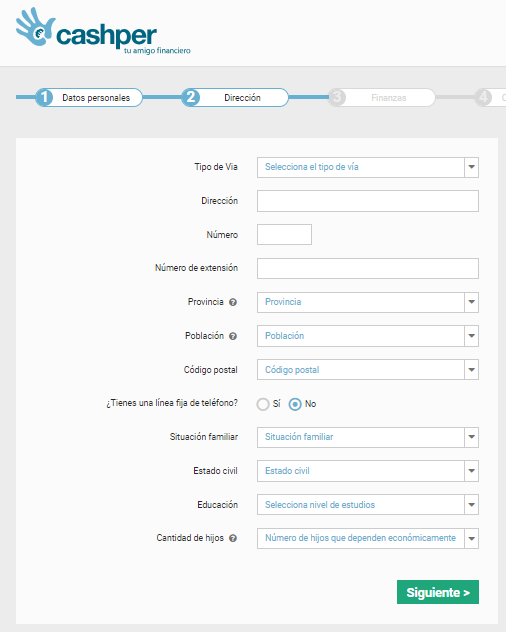This screenshot has width=506, height=632.
Task: Click the Cashper hand logo
Action: pos(35,27)
